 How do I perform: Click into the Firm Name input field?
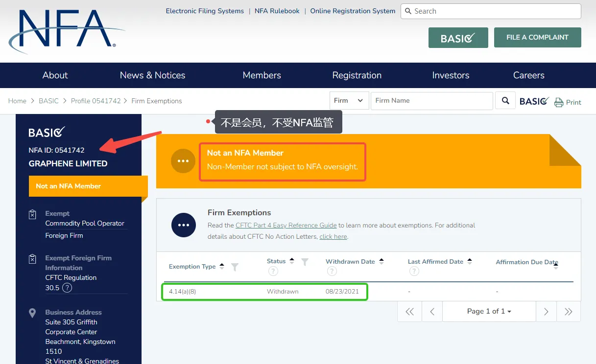pos(431,101)
